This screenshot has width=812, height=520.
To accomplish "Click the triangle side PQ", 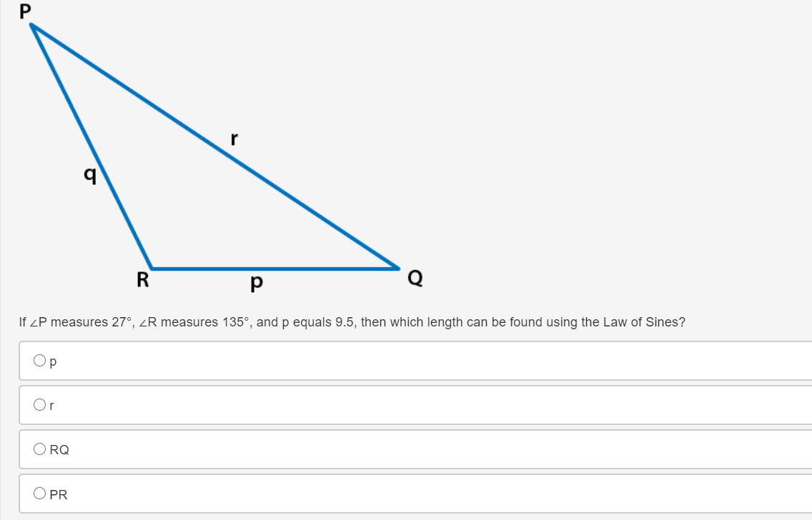I will point(214,146).
